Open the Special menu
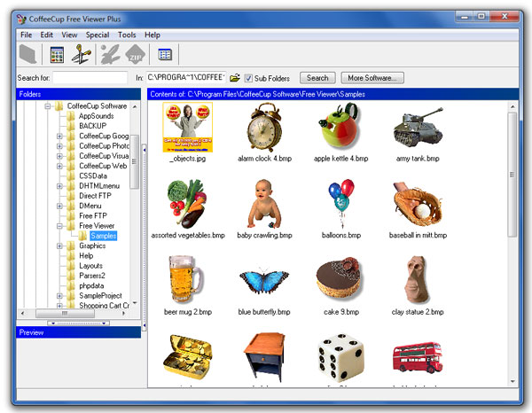 pyautogui.click(x=98, y=35)
